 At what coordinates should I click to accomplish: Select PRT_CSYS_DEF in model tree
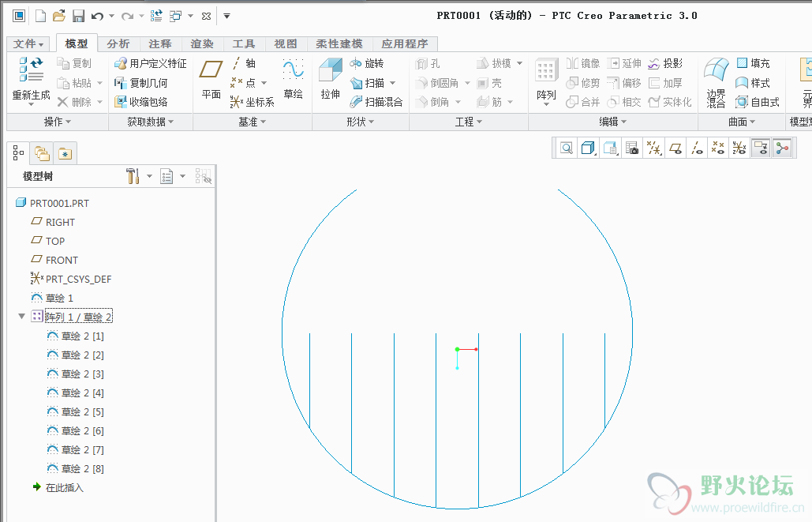pyautogui.click(x=71, y=279)
